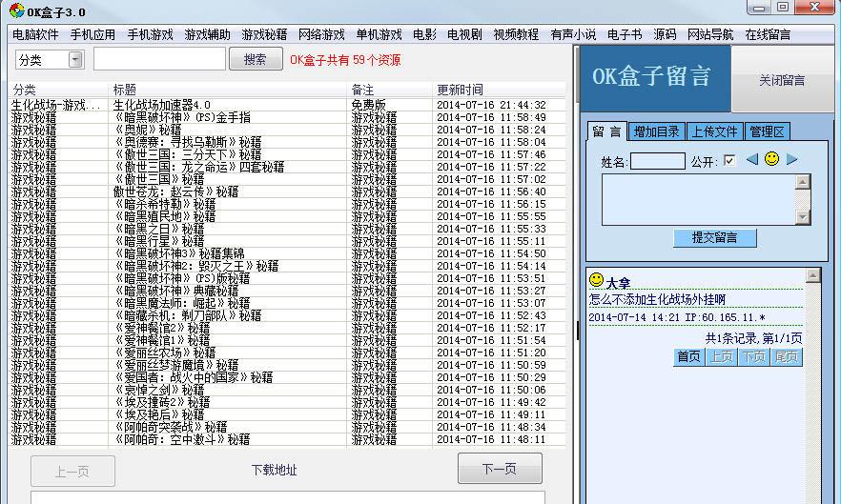The width and height of the screenshot is (841, 504).
Task: Sort by 备注 column header
Action: coord(389,90)
